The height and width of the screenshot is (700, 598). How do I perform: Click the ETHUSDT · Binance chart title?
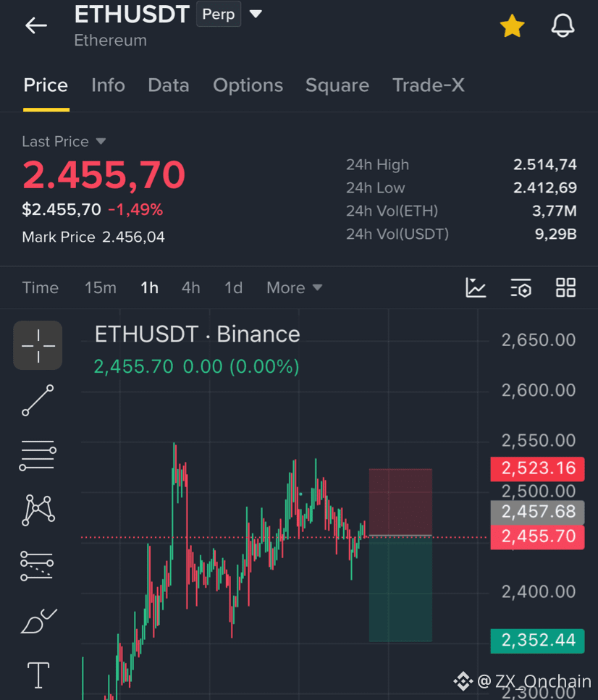(197, 334)
